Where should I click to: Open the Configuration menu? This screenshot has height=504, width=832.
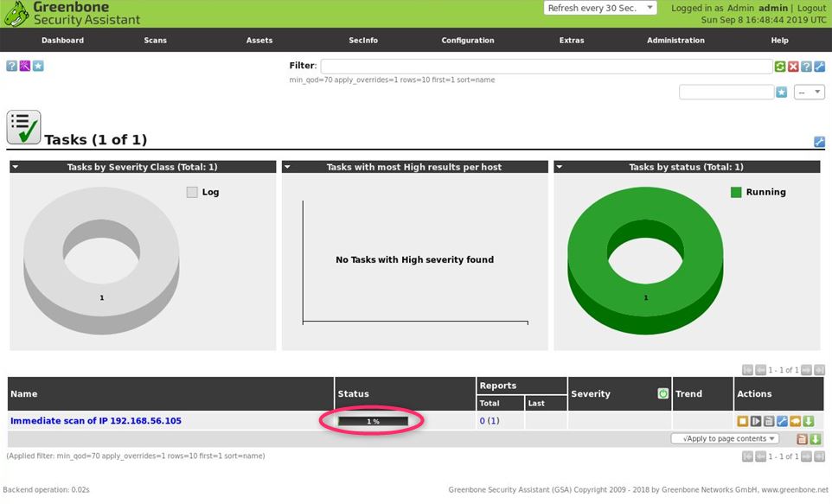coord(468,41)
